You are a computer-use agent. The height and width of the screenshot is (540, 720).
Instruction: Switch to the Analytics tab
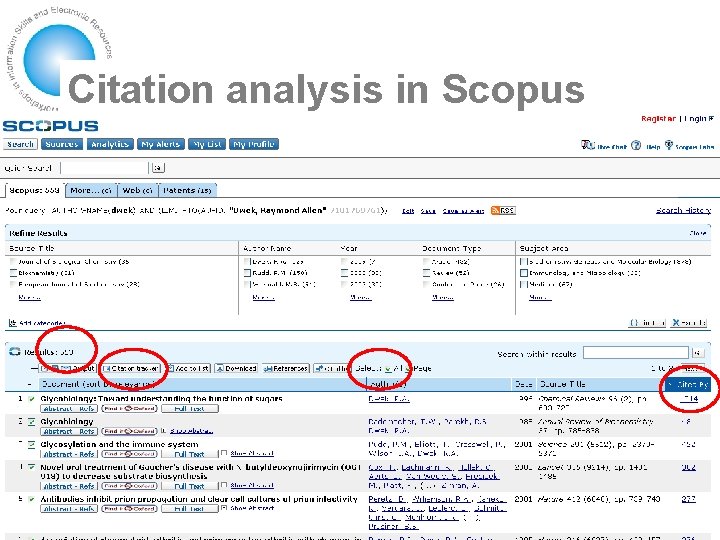pos(110,144)
